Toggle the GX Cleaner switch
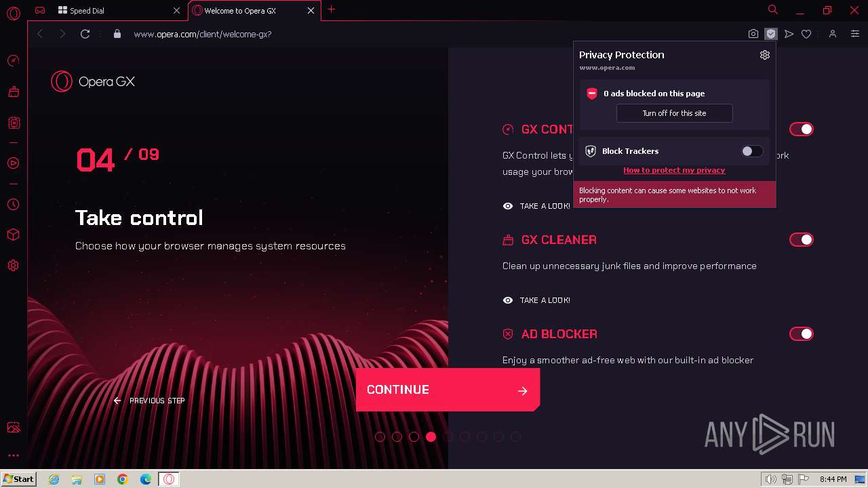The height and width of the screenshot is (488, 868). [x=801, y=239]
